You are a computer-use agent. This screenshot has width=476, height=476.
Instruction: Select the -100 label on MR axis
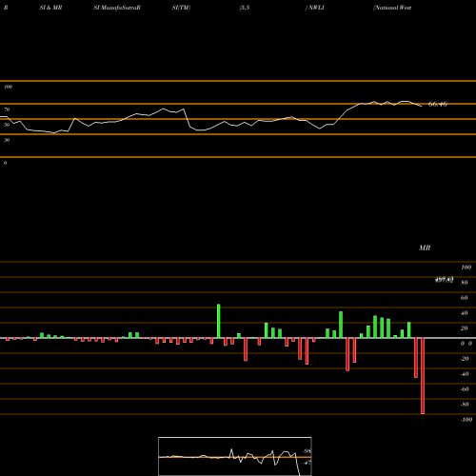click(466, 420)
